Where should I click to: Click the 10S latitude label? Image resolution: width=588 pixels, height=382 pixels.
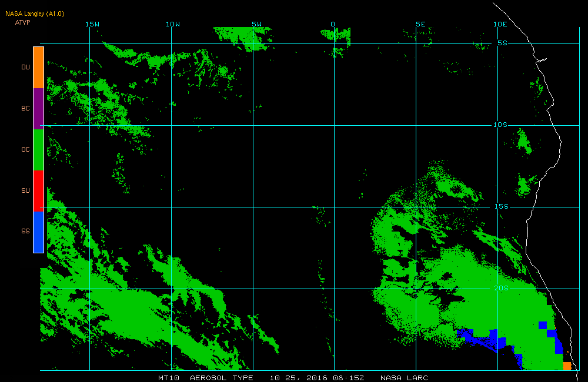pos(500,125)
